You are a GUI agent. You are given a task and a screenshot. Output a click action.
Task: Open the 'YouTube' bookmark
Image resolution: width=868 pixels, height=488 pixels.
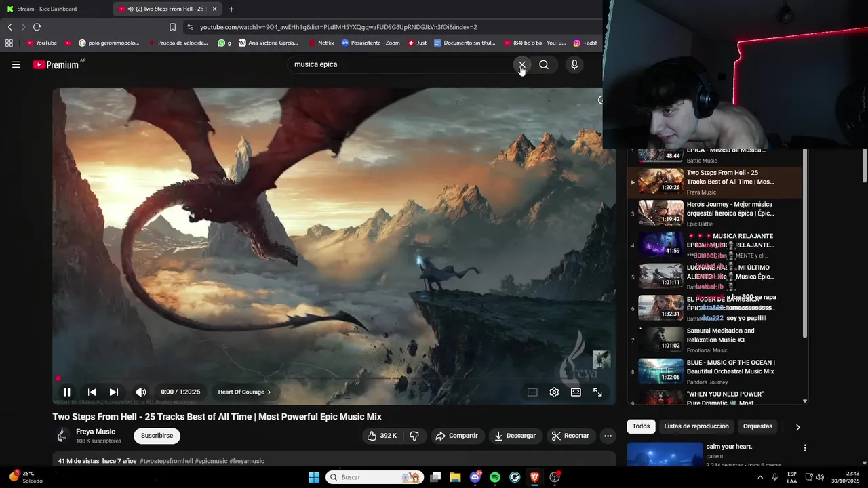click(41, 43)
